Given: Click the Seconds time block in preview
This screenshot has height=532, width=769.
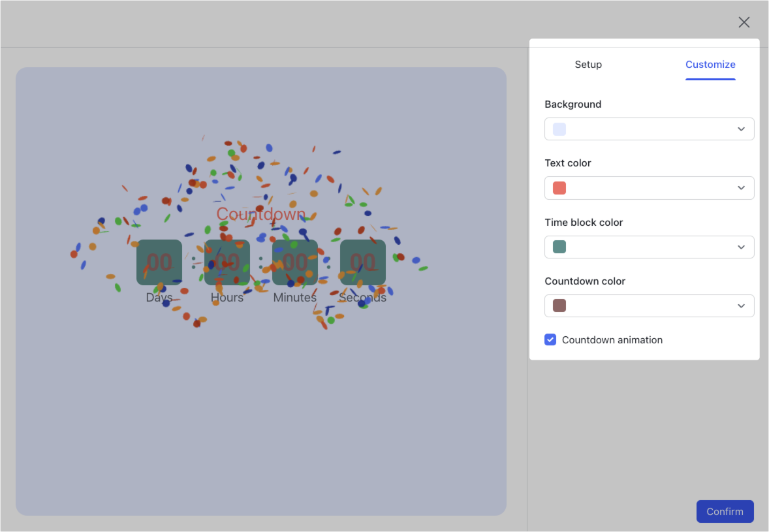Looking at the screenshot, I should coord(363,262).
